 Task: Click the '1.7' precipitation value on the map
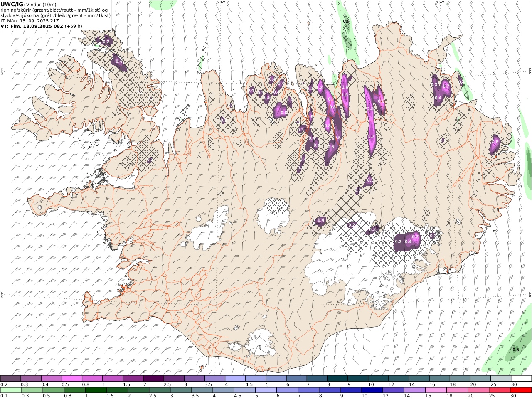[372, 137]
